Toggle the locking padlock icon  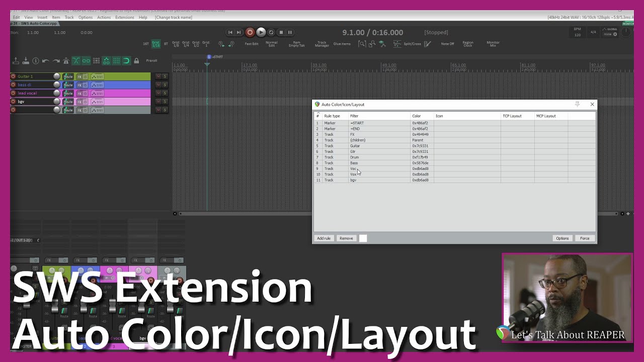136,61
